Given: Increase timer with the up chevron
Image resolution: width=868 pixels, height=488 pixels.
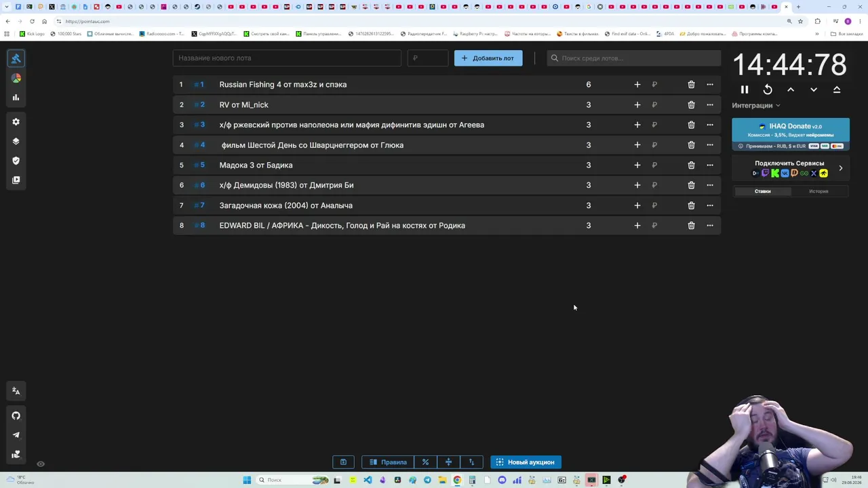Looking at the screenshot, I should [791, 89].
